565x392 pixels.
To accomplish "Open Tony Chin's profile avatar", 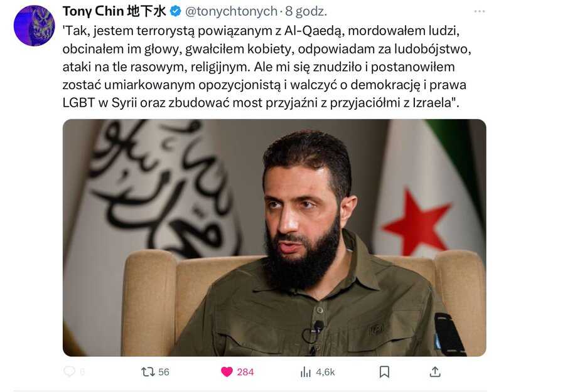I will point(35,26).
